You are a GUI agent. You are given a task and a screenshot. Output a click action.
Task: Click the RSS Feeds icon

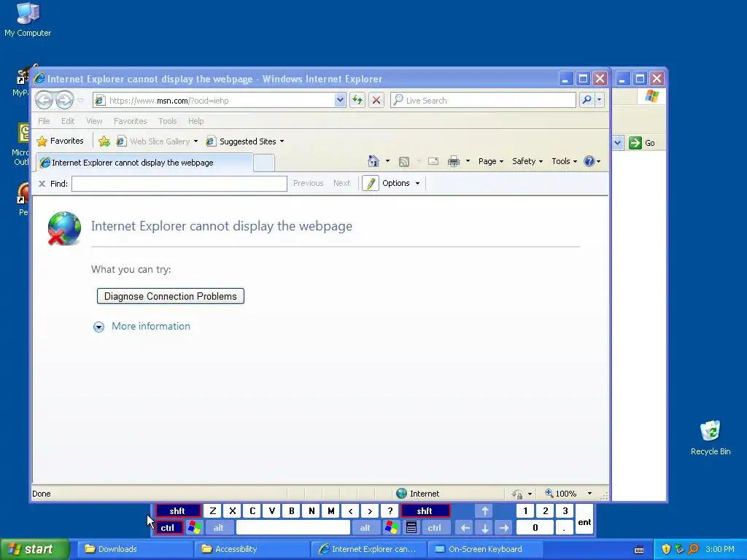[404, 161]
